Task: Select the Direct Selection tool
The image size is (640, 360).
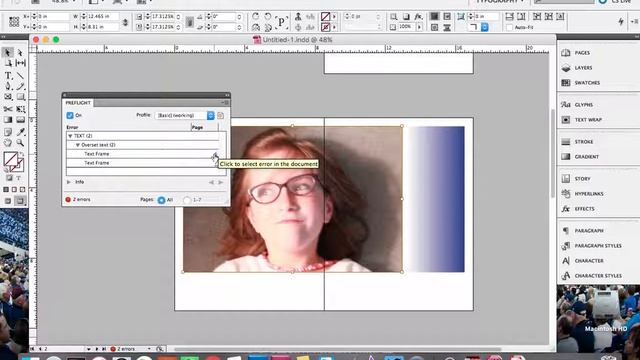Action: click(20, 53)
